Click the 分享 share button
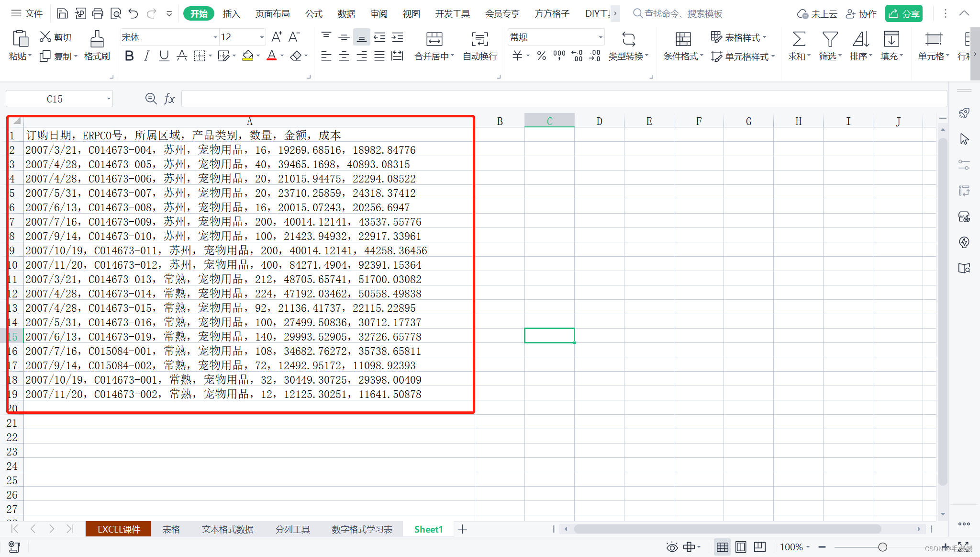The width and height of the screenshot is (980, 557). coord(903,13)
